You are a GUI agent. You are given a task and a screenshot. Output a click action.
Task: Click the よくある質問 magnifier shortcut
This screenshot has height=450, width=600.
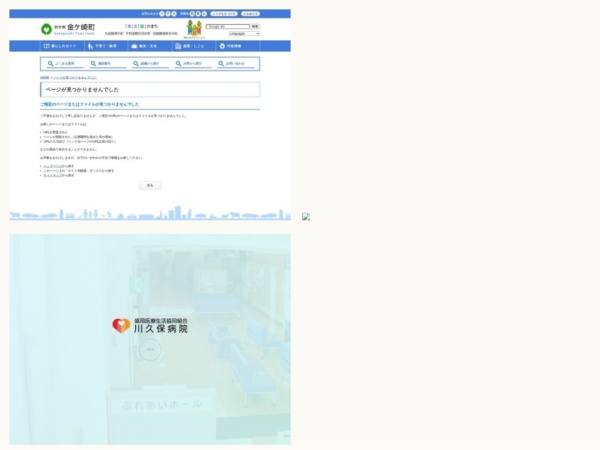62,64
